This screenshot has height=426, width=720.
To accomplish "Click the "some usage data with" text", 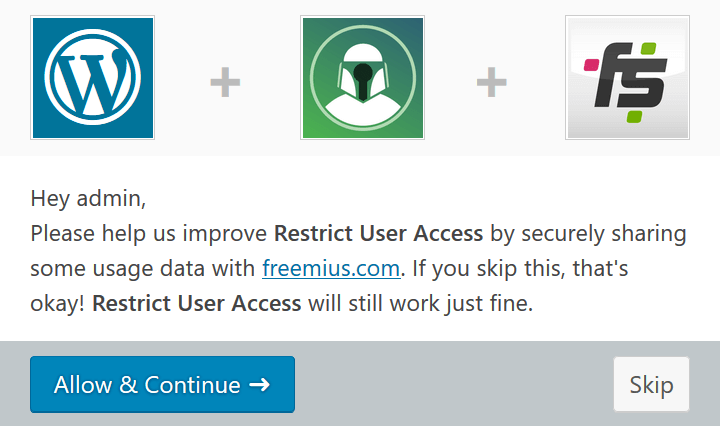I will point(142,269).
